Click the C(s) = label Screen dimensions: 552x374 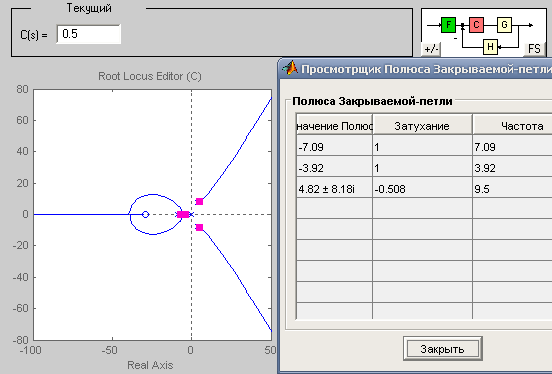[34, 35]
